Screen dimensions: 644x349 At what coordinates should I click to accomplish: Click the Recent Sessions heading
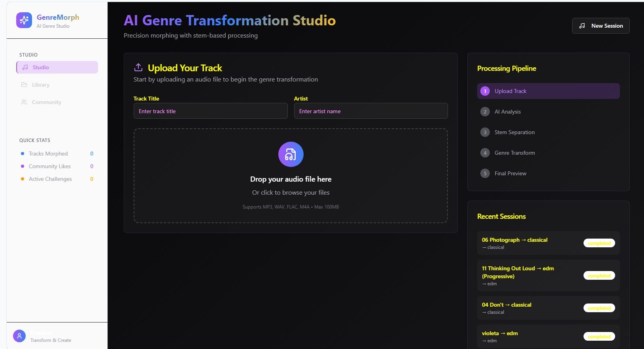pyautogui.click(x=501, y=216)
